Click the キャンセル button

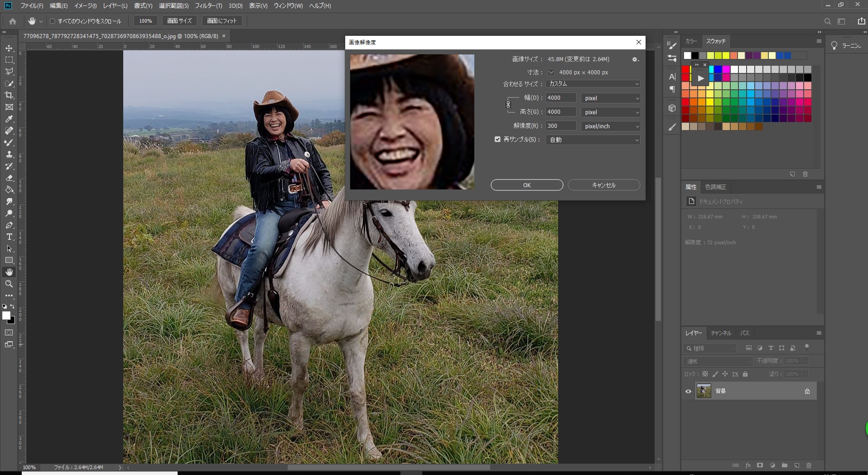603,185
